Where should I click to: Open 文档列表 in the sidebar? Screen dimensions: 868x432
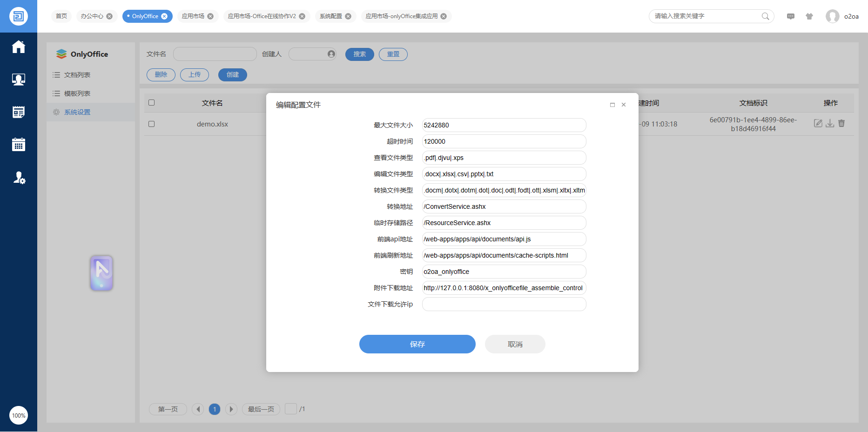91,75
